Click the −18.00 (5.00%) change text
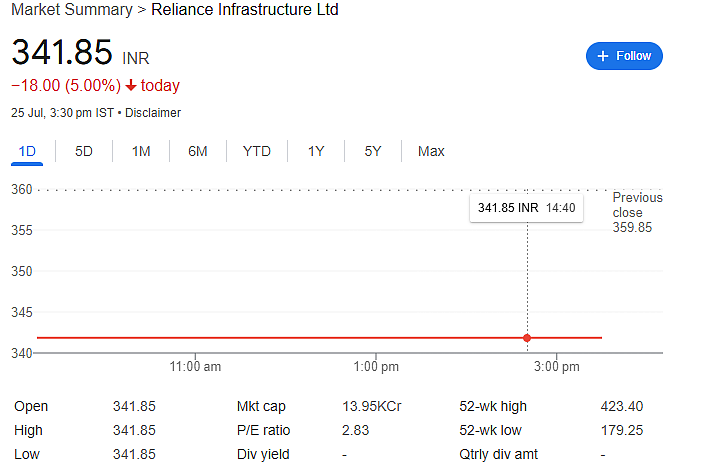Screen dimensions: 714x475 (x=66, y=86)
